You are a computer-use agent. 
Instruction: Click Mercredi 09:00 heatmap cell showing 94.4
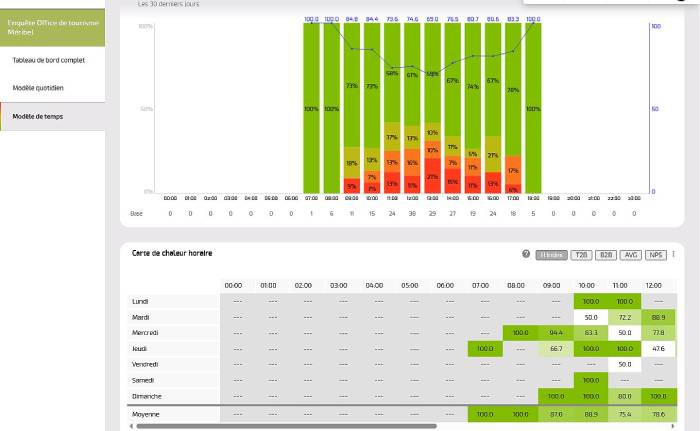point(554,333)
